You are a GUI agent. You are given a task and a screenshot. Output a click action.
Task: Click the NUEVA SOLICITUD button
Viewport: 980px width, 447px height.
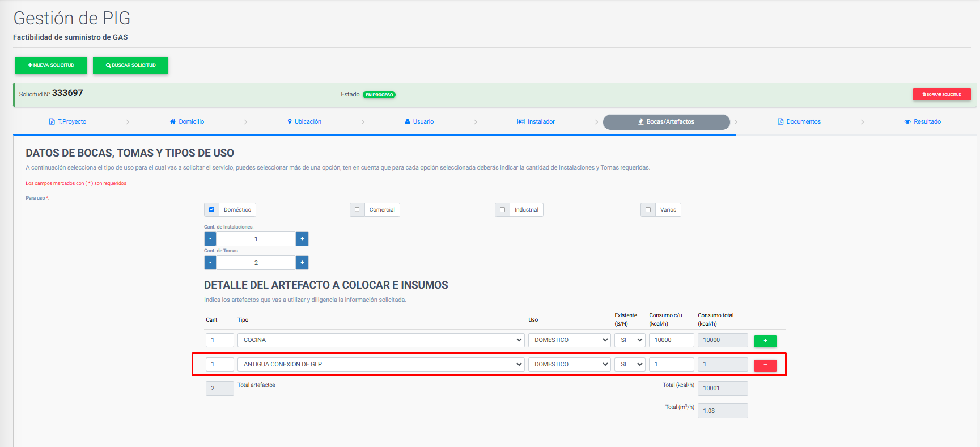(x=51, y=65)
